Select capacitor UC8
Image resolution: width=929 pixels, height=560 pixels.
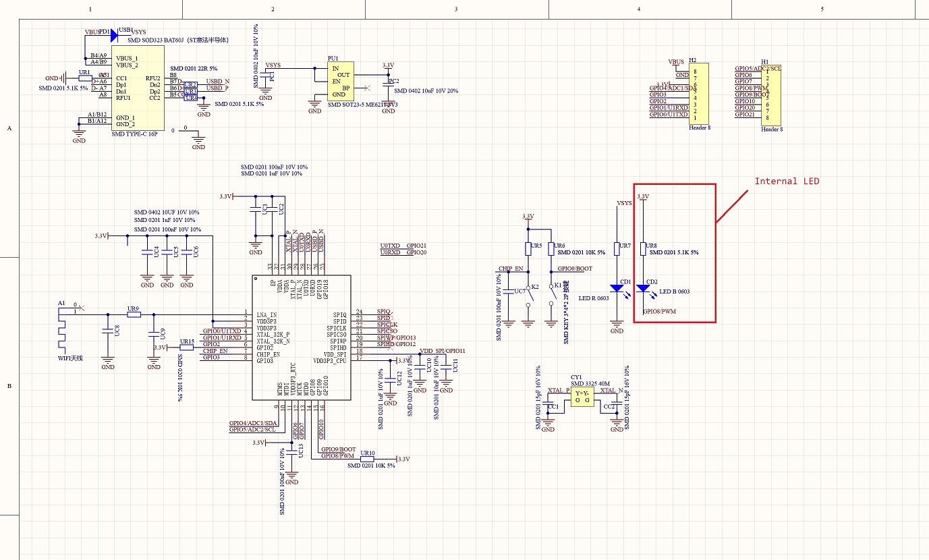pyautogui.click(x=107, y=331)
